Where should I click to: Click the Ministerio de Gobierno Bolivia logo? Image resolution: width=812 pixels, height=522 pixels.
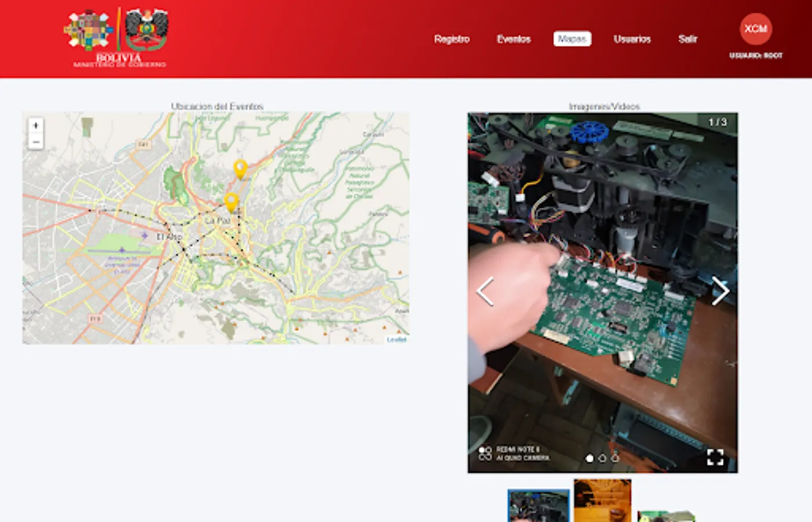tap(114, 37)
